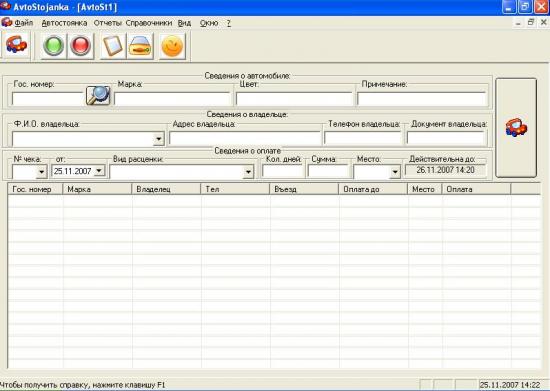
Task: Click the blank sheet toolbar icon
Action: coord(113,46)
